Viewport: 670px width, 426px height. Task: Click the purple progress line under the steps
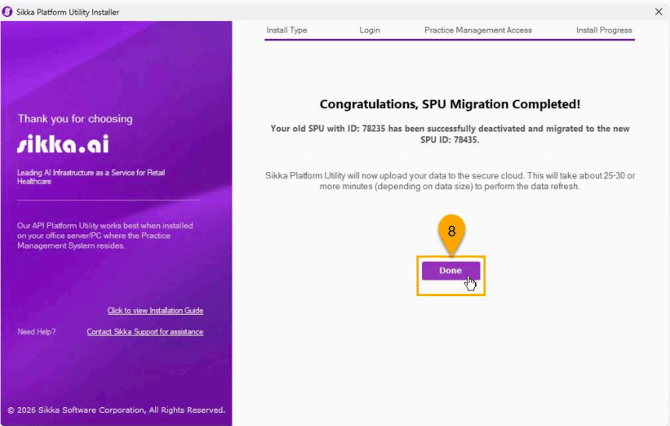(450, 39)
